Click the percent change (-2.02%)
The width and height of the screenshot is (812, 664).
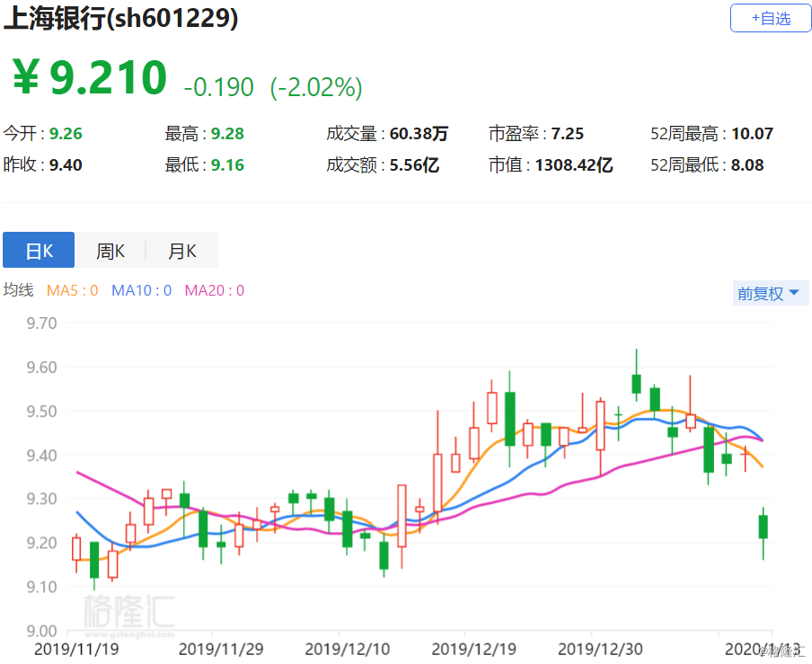(316, 87)
